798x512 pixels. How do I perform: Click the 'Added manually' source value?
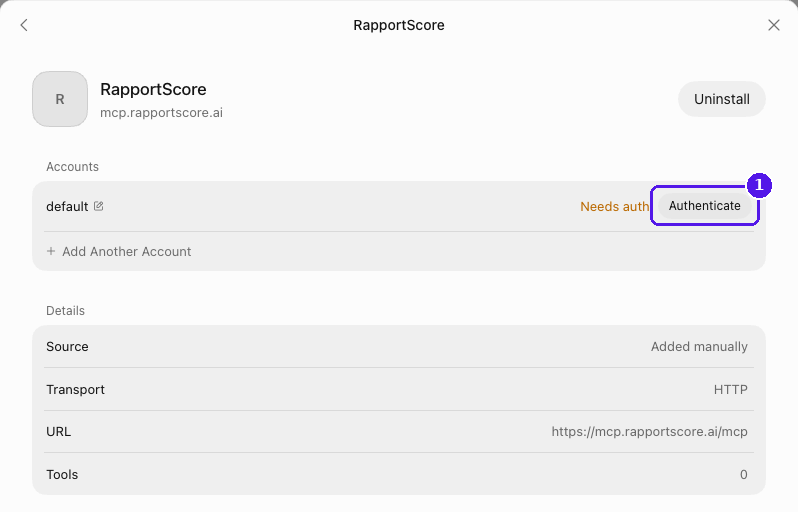(x=699, y=347)
